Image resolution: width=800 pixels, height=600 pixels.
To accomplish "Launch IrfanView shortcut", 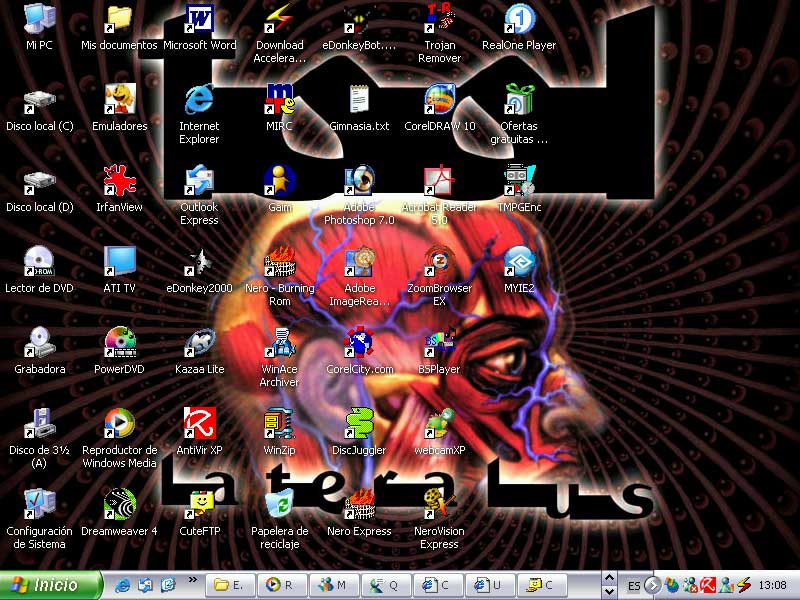I will (x=119, y=181).
